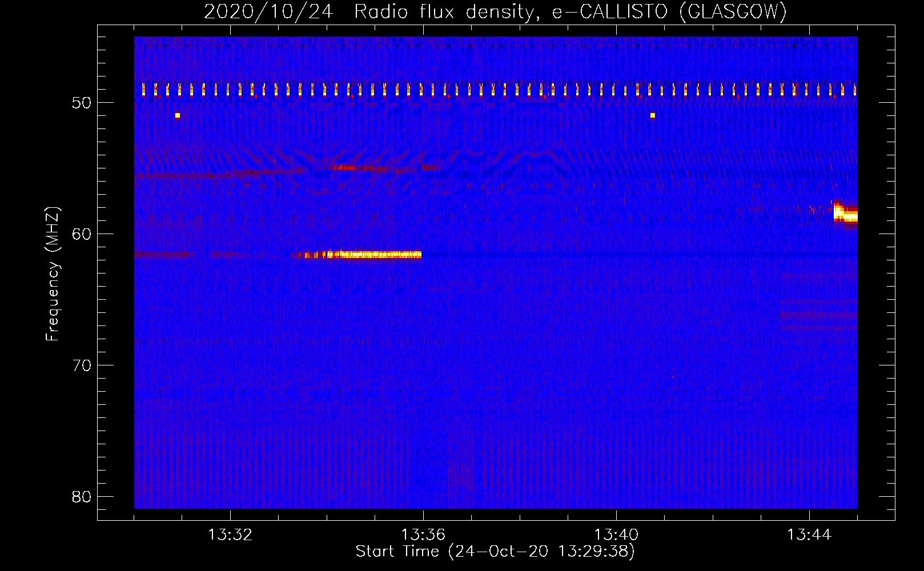The height and width of the screenshot is (571, 924).
Task: Click the 50 frequency tick label
Action: click(82, 103)
